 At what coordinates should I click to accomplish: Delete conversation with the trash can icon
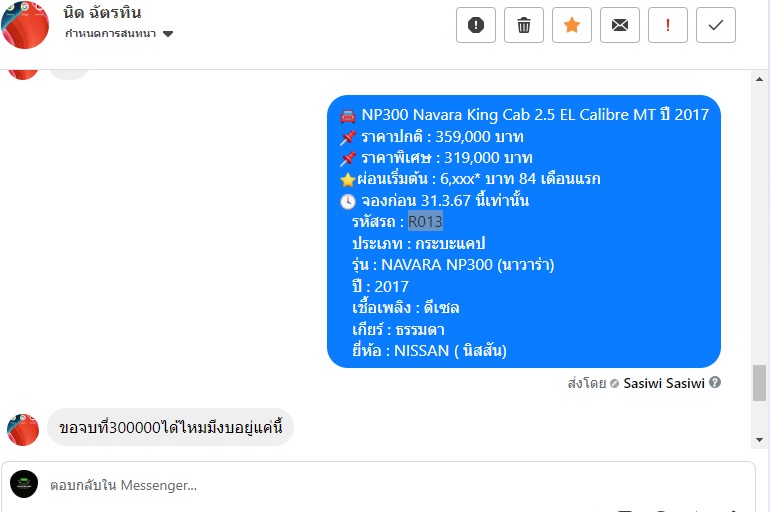[x=523, y=25]
